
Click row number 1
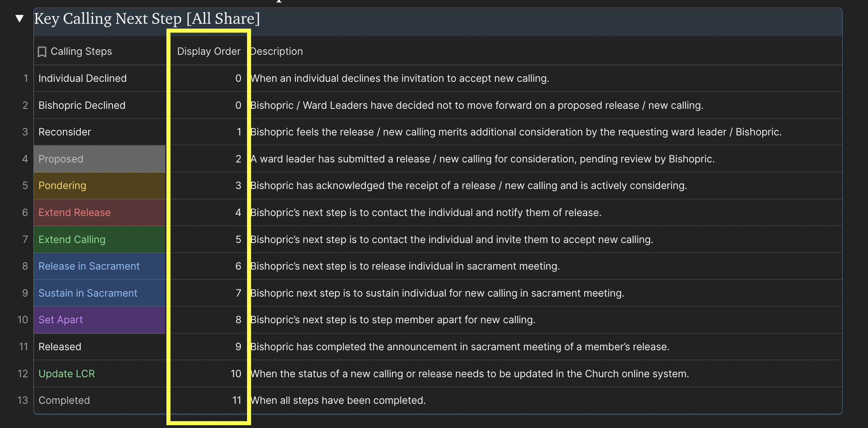26,78
